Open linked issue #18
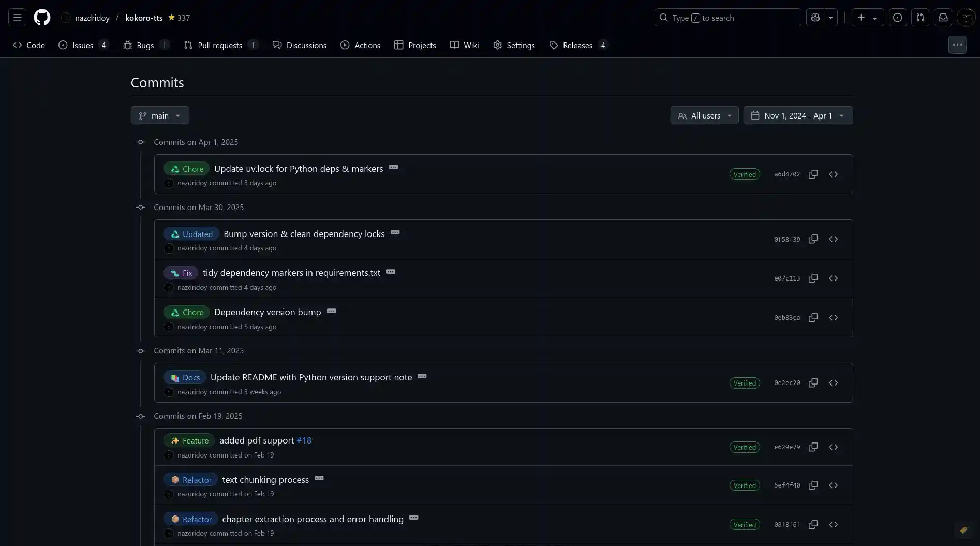 [304, 440]
